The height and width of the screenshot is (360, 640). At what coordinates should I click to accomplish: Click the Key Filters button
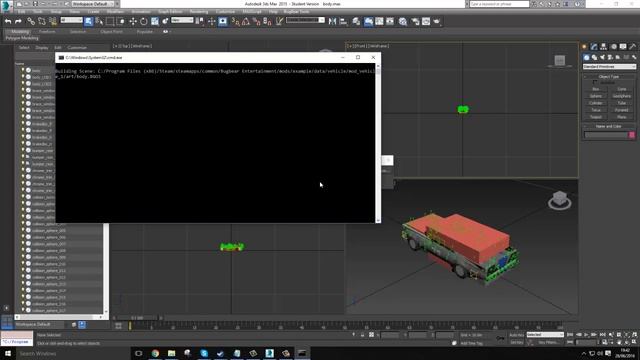click(548, 342)
